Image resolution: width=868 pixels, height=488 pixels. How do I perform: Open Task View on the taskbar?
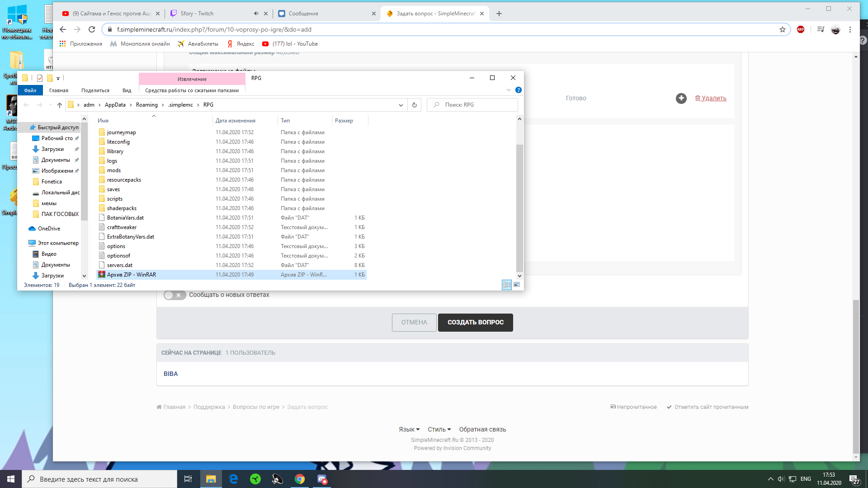[x=188, y=479]
